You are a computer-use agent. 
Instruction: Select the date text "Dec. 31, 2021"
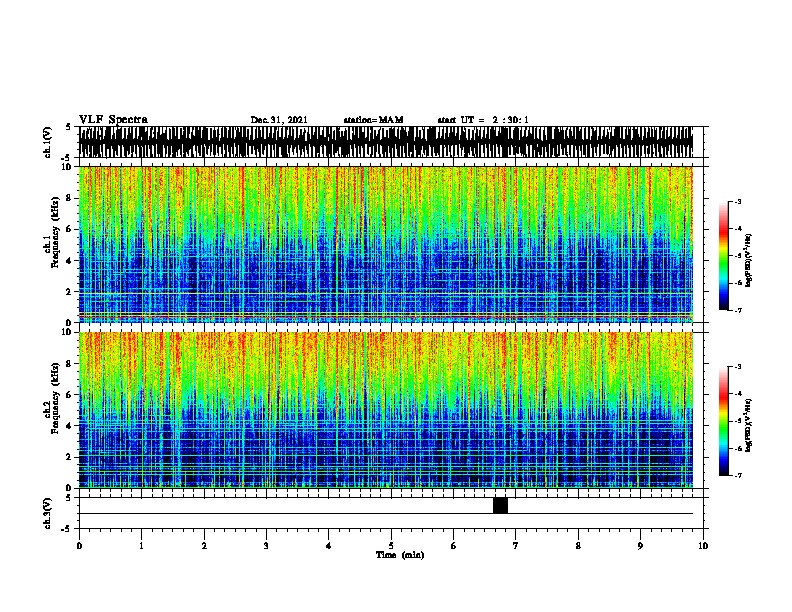point(279,120)
